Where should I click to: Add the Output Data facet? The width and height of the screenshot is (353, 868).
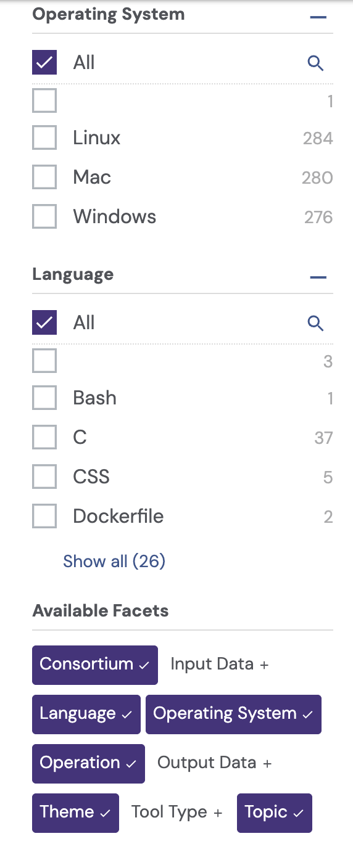coord(214,763)
